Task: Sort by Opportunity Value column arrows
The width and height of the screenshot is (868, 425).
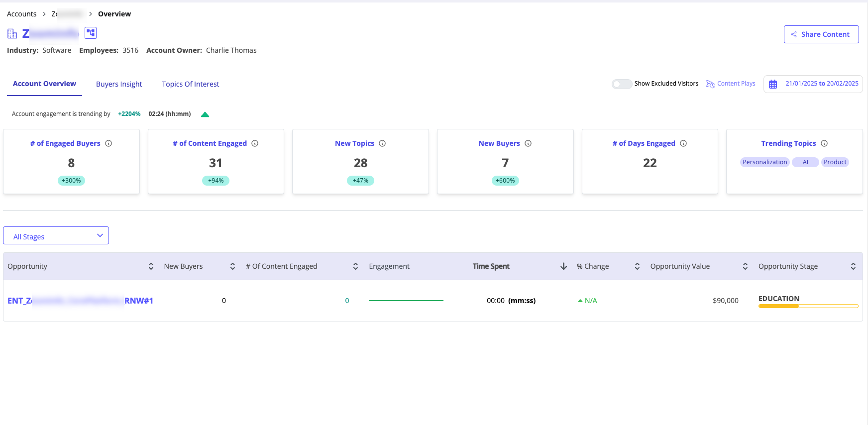Action: [745, 266]
